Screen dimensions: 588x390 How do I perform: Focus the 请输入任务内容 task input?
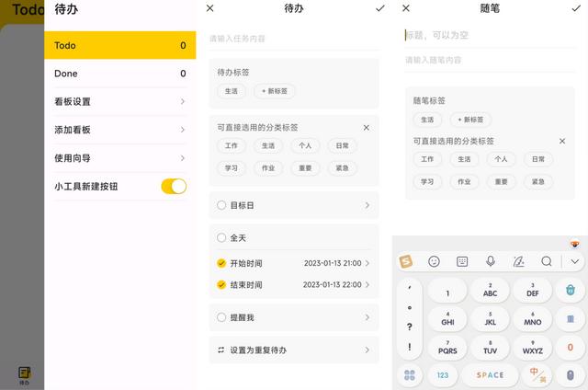[294, 39]
